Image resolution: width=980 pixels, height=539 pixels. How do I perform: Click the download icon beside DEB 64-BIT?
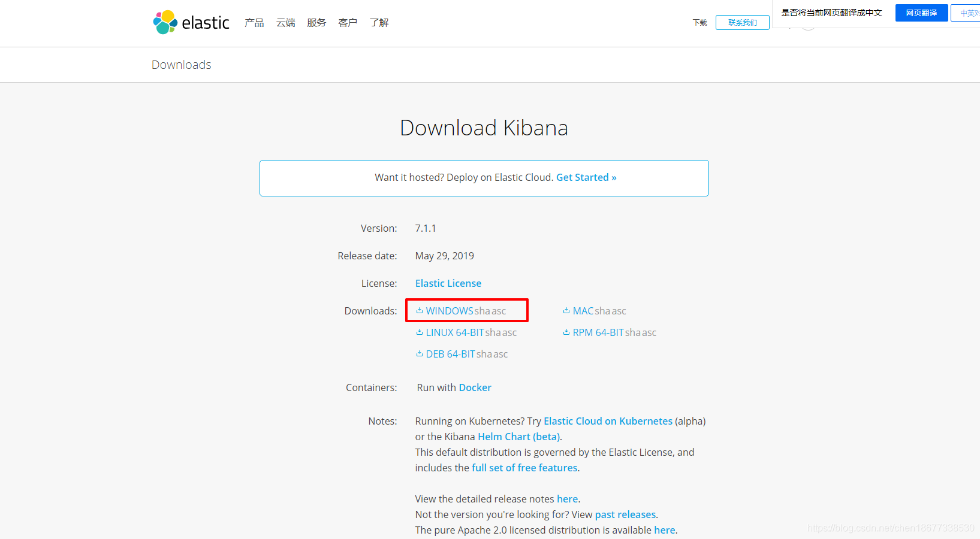click(420, 353)
